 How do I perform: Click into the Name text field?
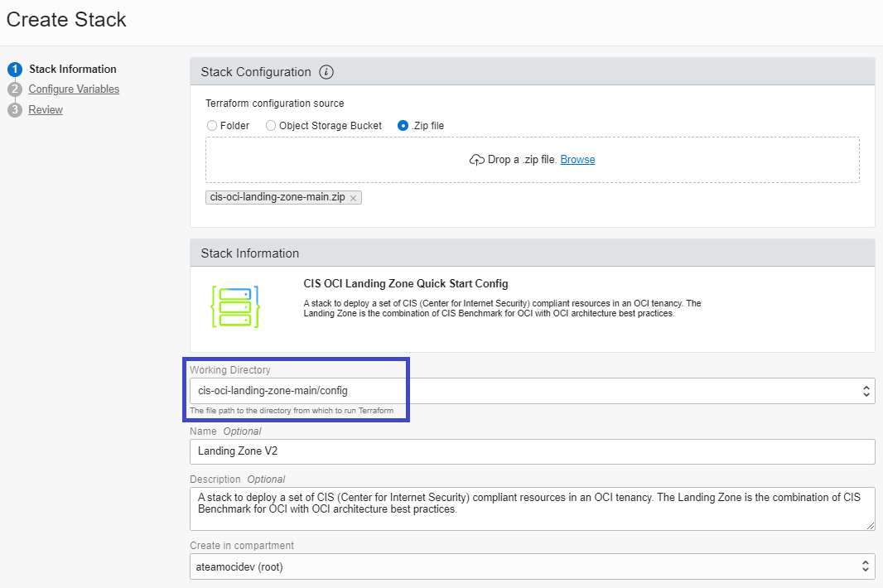coord(532,451)
